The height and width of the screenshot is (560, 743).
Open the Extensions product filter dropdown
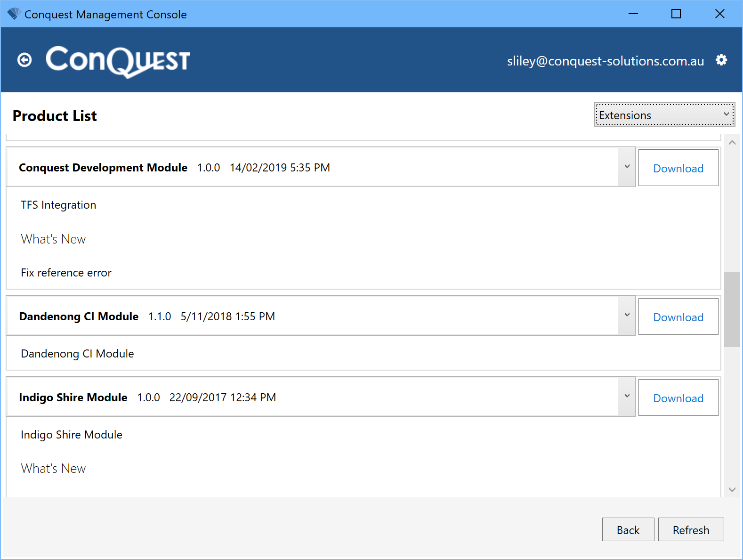[x=664, y=115]
